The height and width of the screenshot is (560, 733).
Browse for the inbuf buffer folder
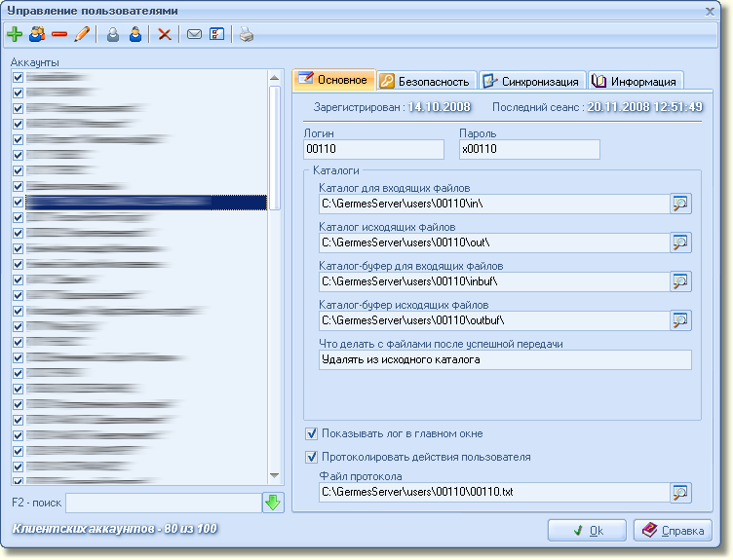pos(680,281)
